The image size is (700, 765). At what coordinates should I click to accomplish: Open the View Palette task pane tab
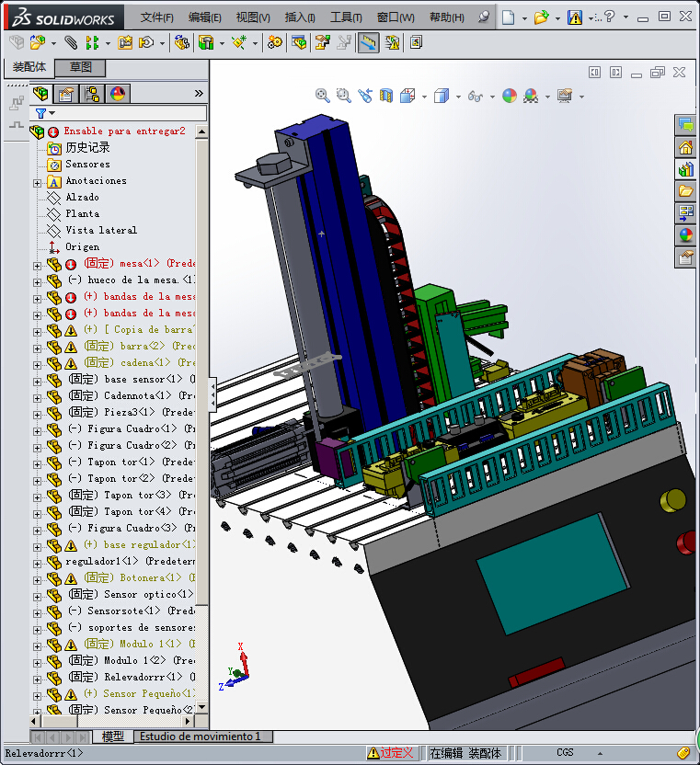[x=685, y=212]
